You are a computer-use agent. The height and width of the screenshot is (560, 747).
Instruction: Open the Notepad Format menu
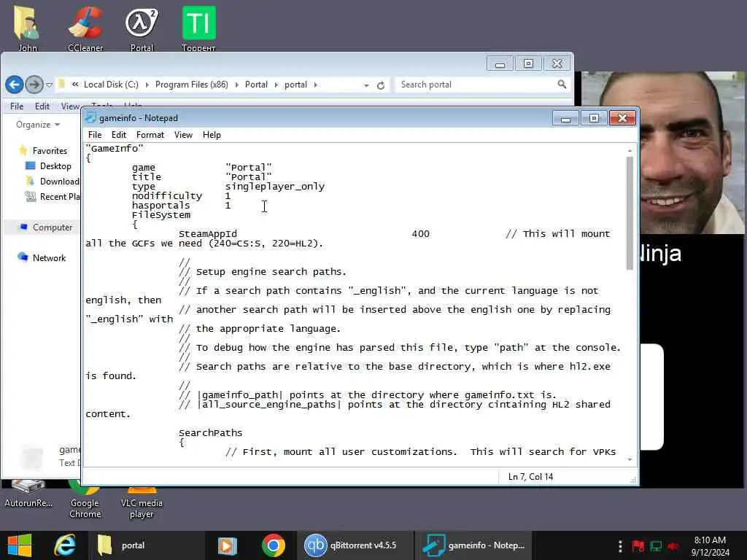point(150,135)
